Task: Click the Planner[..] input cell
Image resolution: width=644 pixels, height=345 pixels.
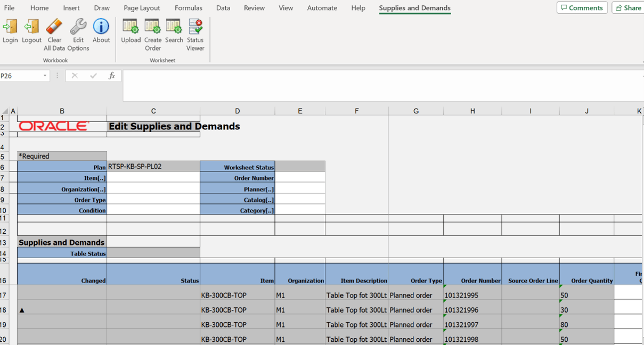Action: coord(300,189)
